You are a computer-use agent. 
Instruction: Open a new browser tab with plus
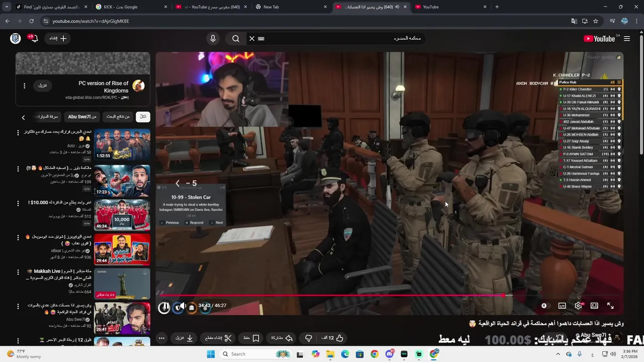[497, 7]
